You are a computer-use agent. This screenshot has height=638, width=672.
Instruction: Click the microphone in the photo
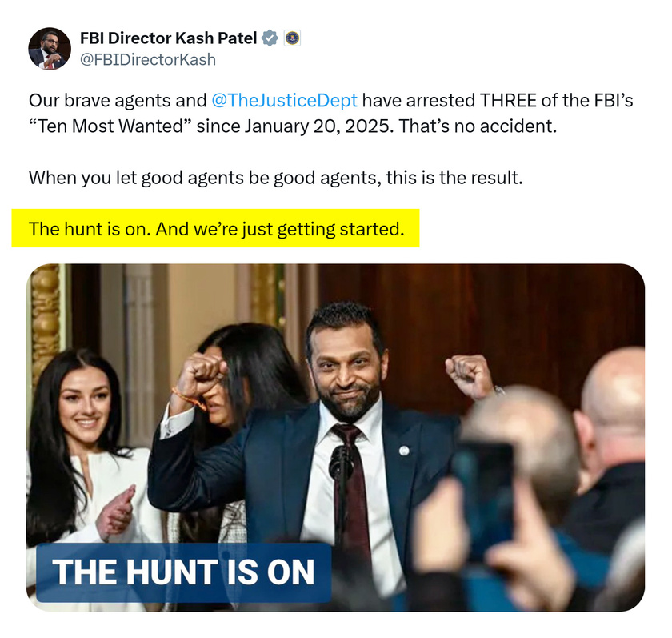(341, 462)
